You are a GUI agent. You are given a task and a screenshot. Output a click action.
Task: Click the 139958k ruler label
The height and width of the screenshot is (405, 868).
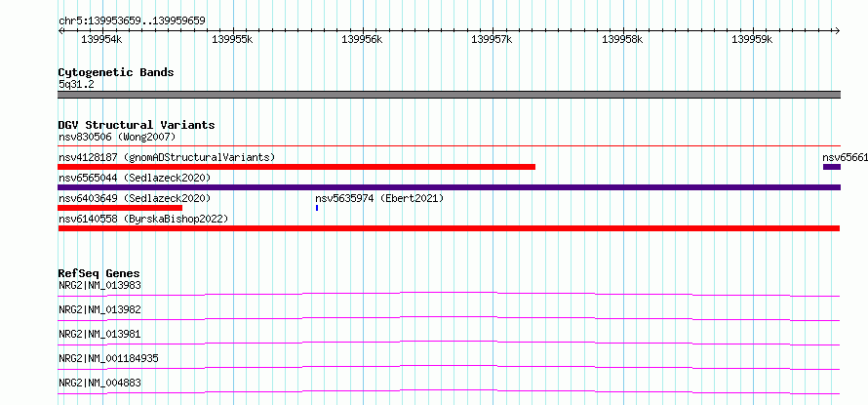(623, 39)
